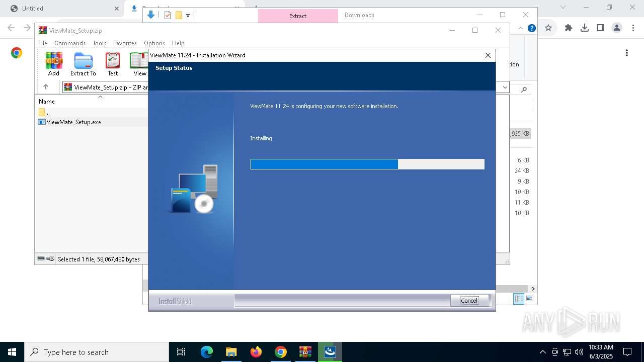Go up one folder level in WinRAR
The height and width of the screenshot is (362, 644).
click(46, 86)
